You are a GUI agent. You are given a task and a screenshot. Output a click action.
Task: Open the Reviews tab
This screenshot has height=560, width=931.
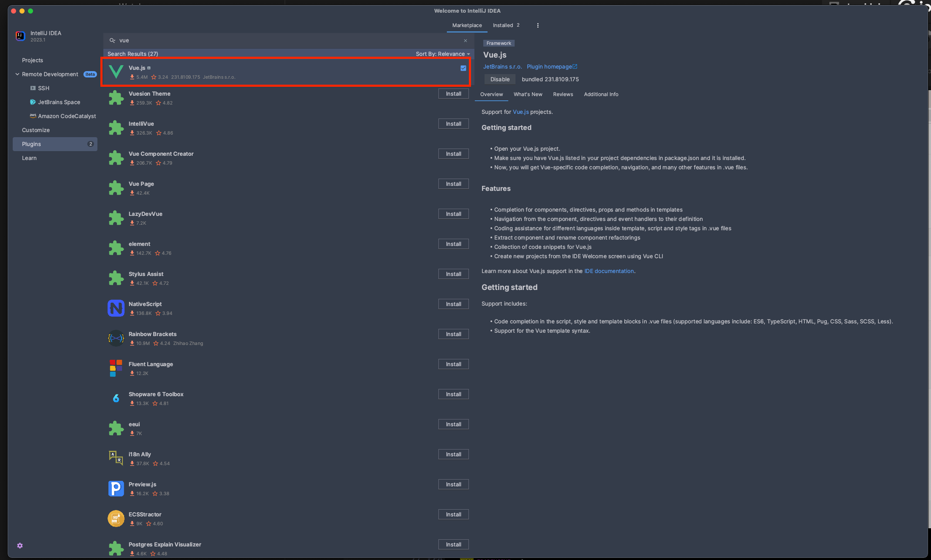coord(563,94)
